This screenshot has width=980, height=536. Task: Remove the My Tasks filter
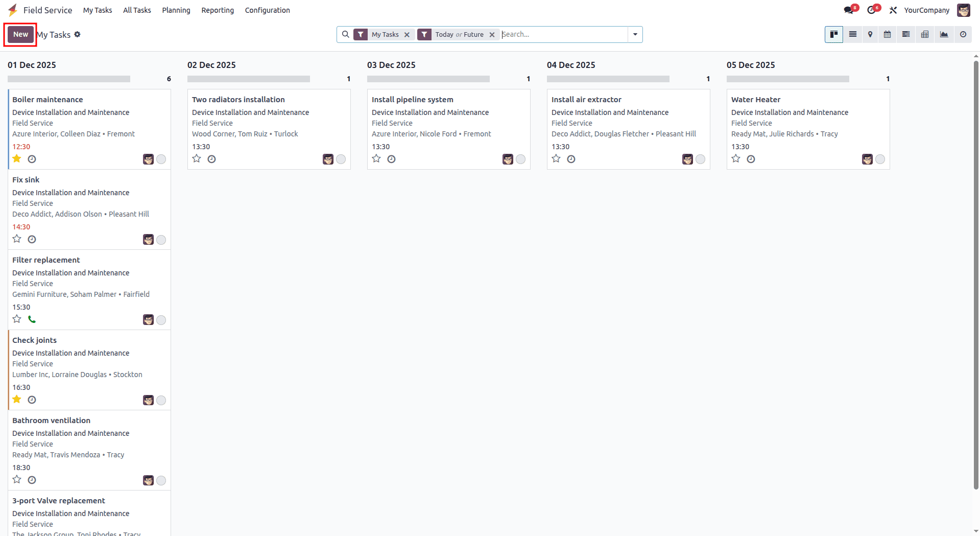pyautogui.click(x=407, y=34)
